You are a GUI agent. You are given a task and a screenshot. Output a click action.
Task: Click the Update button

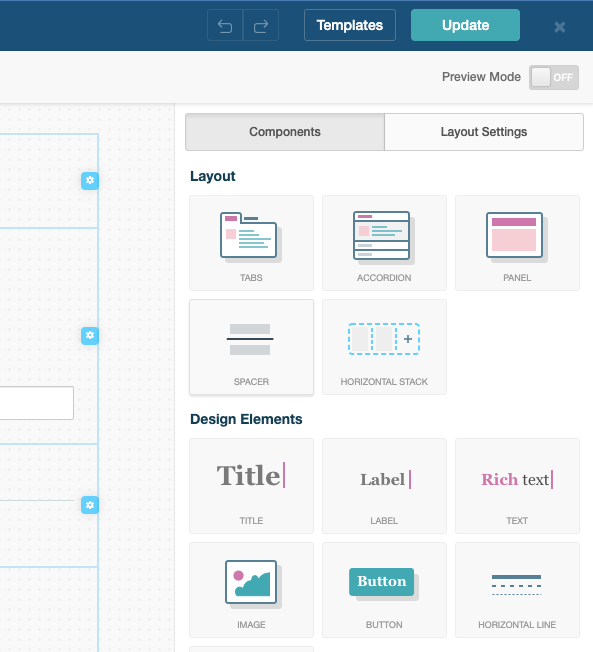pyautogui.click(x=465, y=25)
